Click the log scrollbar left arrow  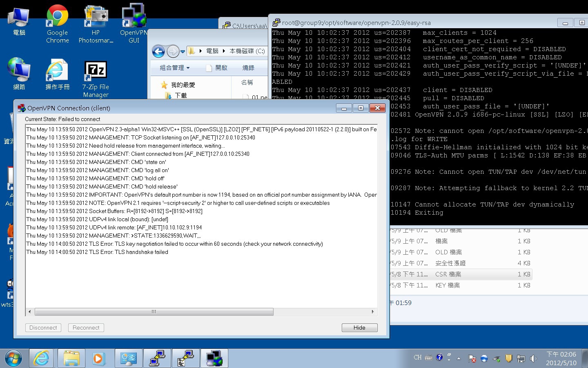pos(29,312)
